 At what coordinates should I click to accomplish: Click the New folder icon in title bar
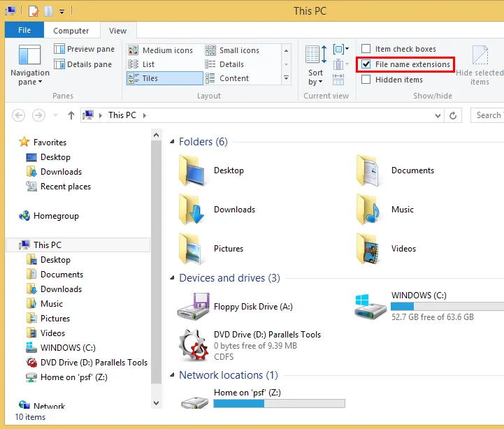point(48,11)
